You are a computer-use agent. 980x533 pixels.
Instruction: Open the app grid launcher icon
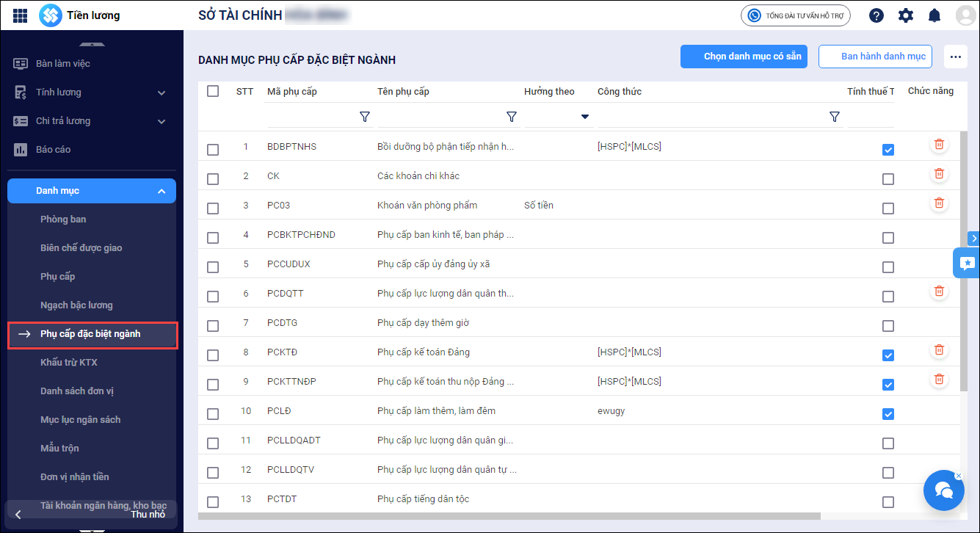tap(20, 15)
